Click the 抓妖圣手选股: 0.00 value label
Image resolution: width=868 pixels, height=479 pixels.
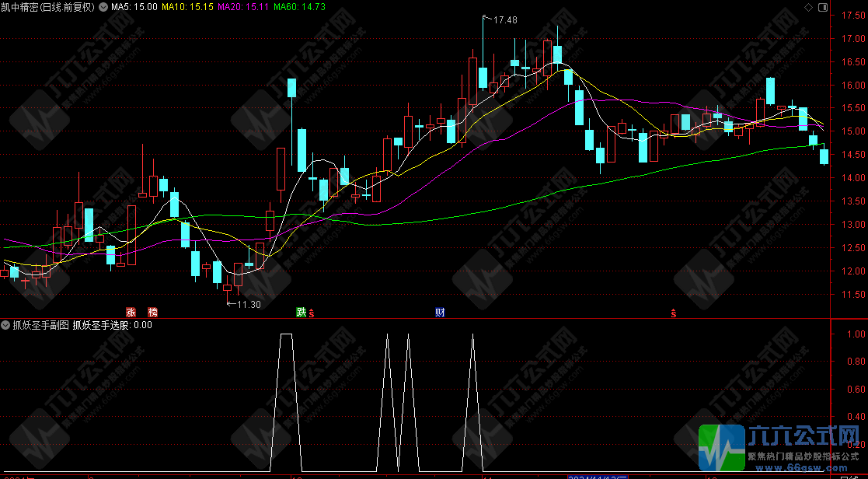click(x=113, y=325)
